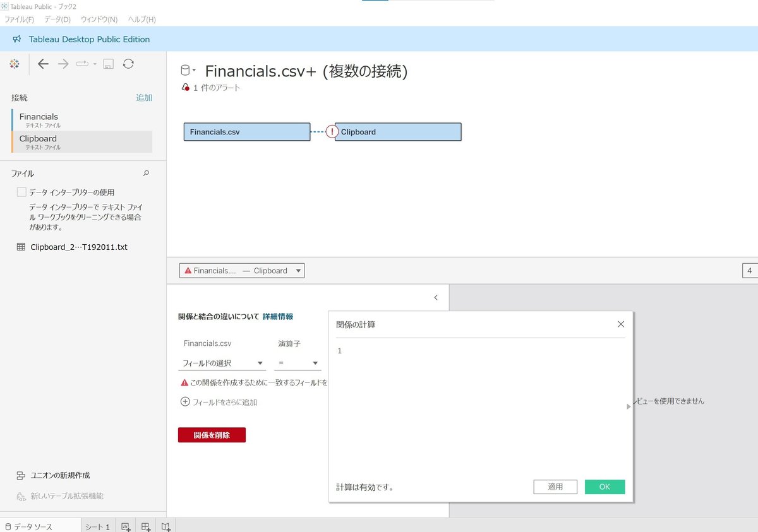Screen dimensions: 758x532
Task: Close the 関係の計算 dialog with X
Action: 620,324
